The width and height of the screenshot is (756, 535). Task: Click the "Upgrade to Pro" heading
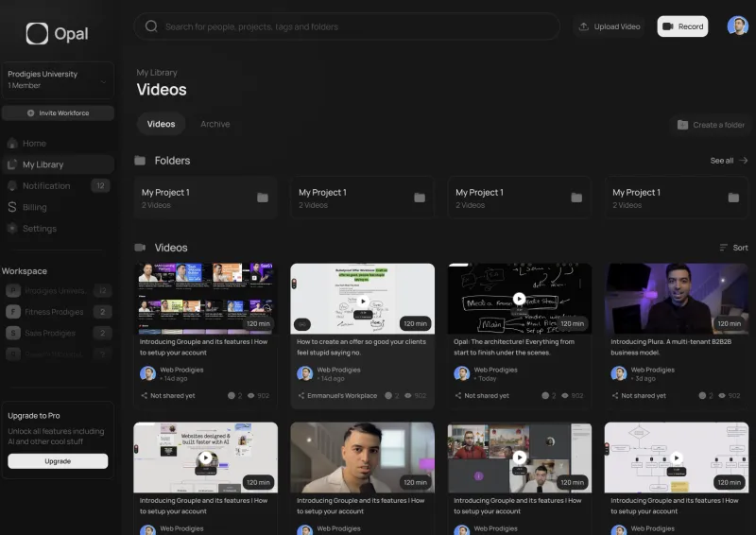click(x=34, y=416)
